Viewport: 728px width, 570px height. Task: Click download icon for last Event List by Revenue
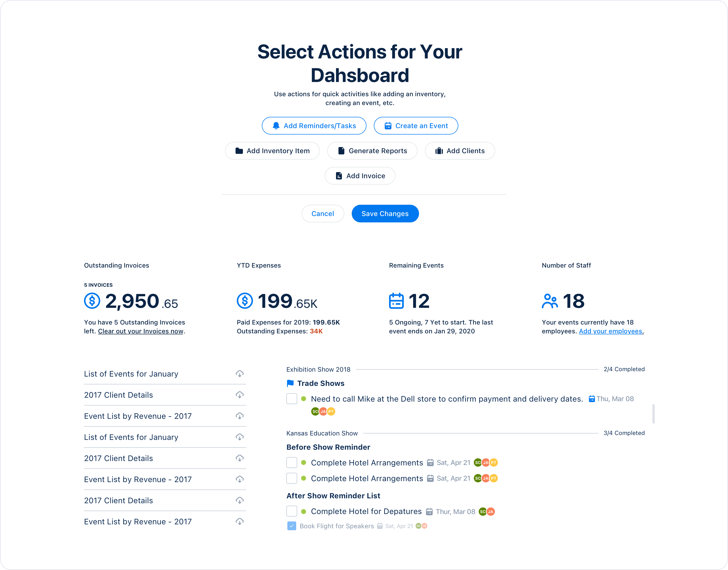(239, 521)
